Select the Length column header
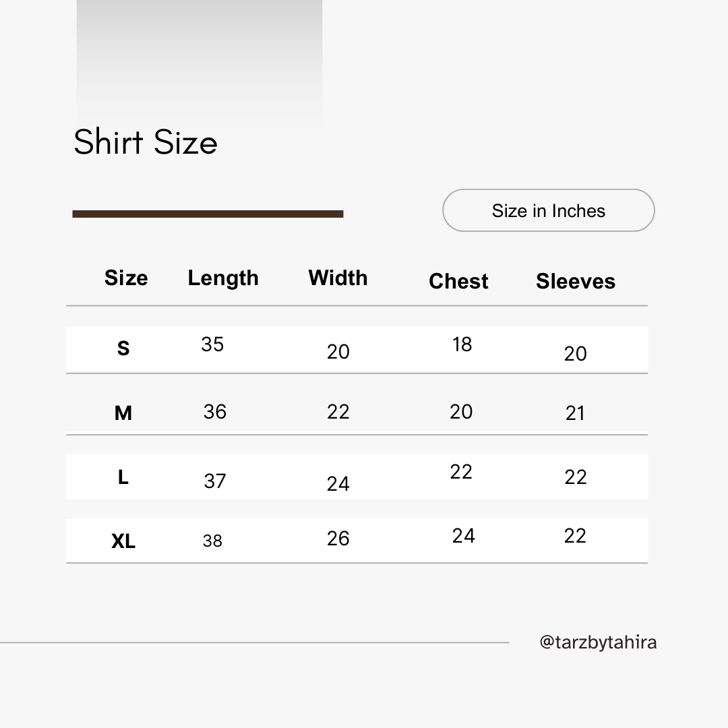This screenshot has height=728, width=728. tap(223, 278)
